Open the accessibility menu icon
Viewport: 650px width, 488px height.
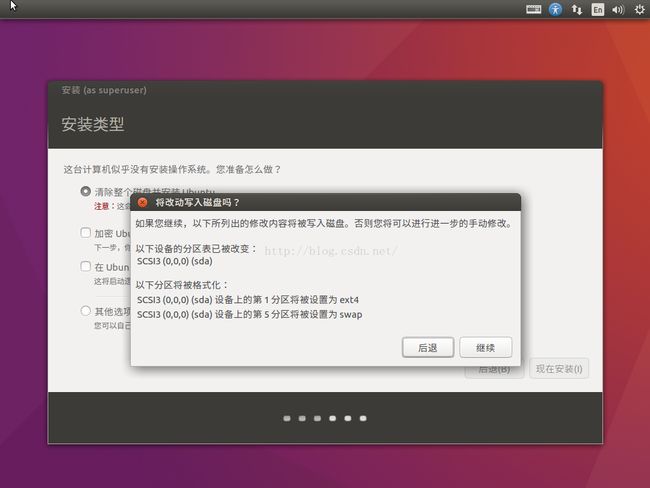(555, 9)
